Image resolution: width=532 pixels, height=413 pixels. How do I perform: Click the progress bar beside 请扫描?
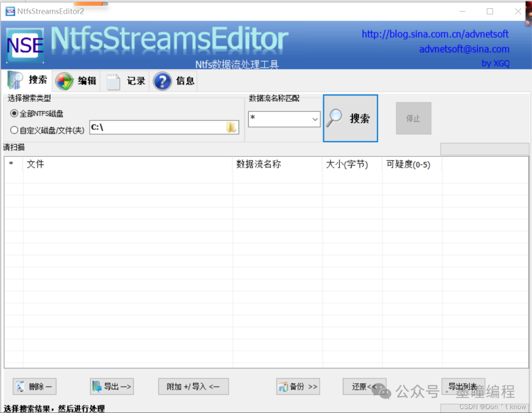pyautogui.click(x=485, y=149)
